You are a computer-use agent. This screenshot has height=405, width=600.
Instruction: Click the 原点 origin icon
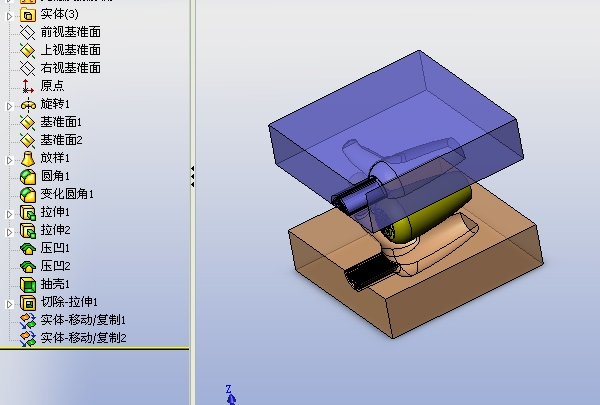(28, 86)
